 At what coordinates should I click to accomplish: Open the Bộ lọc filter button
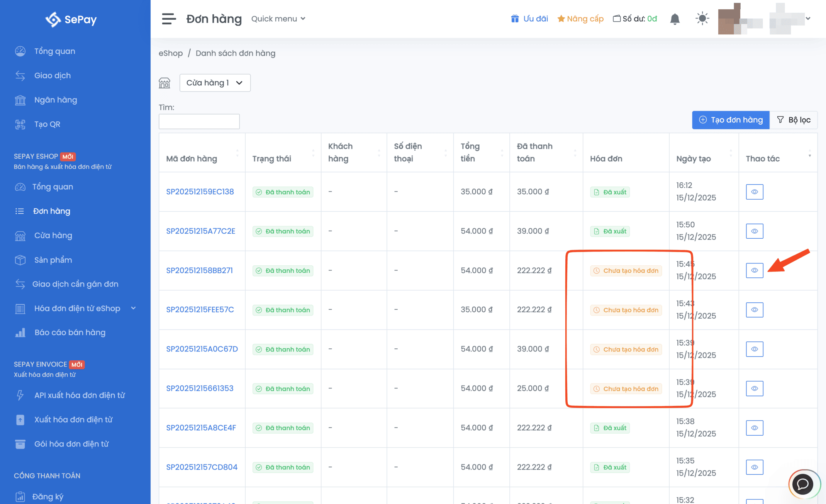[794, 120]
